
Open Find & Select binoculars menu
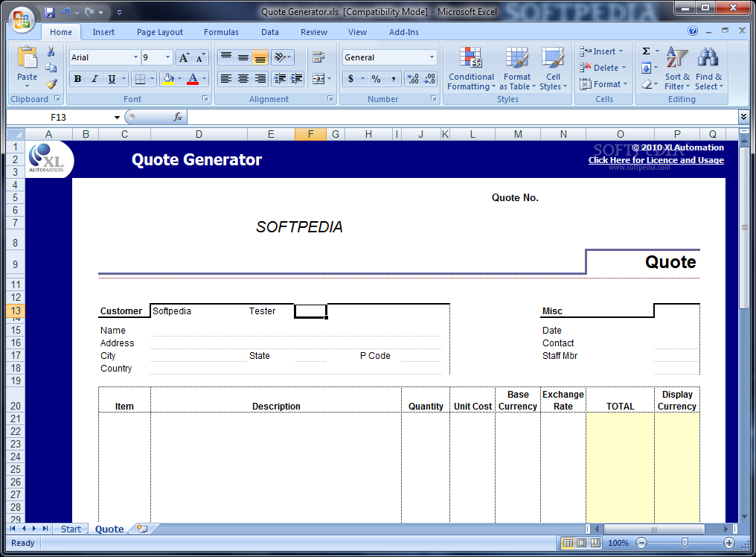click(708, 69)
